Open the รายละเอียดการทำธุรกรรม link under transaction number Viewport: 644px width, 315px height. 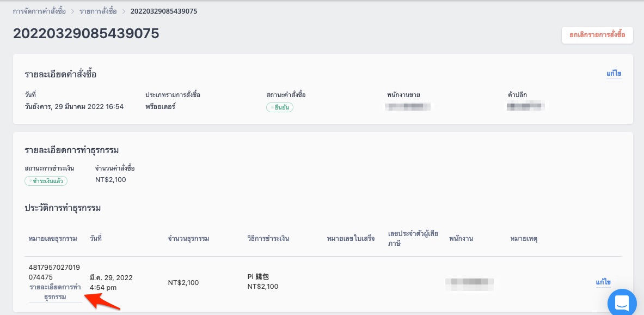click(55, 292)
